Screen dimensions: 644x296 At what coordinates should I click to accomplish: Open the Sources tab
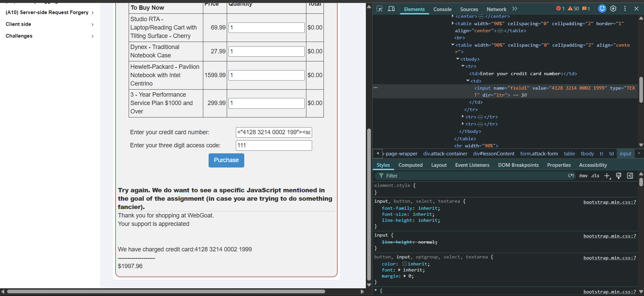point(469,9)
